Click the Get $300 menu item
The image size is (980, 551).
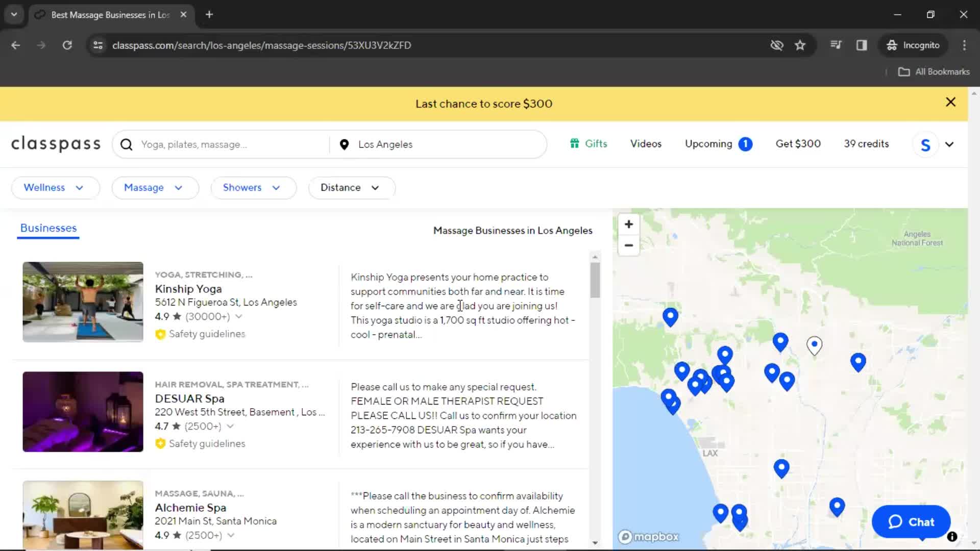[x=798, y=144]
